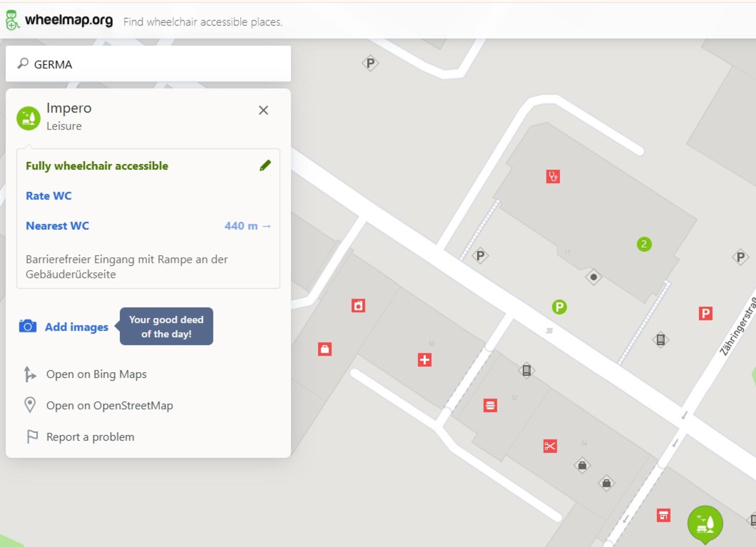Close the Impero details panel
The image size is (756, 547).
tap(263, 110)
